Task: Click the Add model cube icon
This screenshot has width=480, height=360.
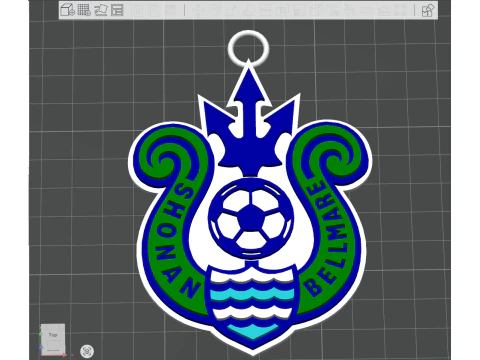Action: click(67, 10)
